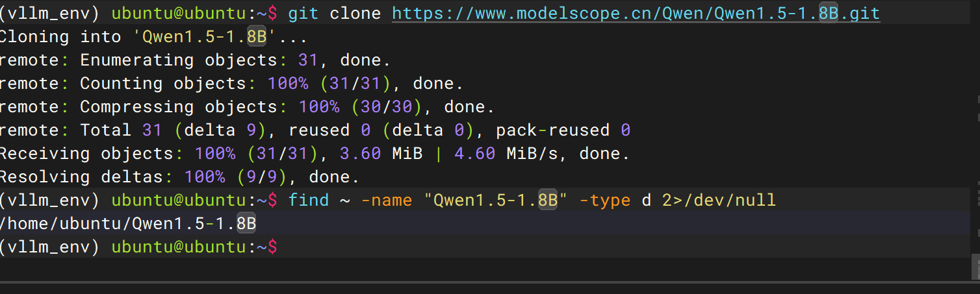Click the '-name' option in find command
This screenshot has height=294, width=980.
click(x=386, y=200)
